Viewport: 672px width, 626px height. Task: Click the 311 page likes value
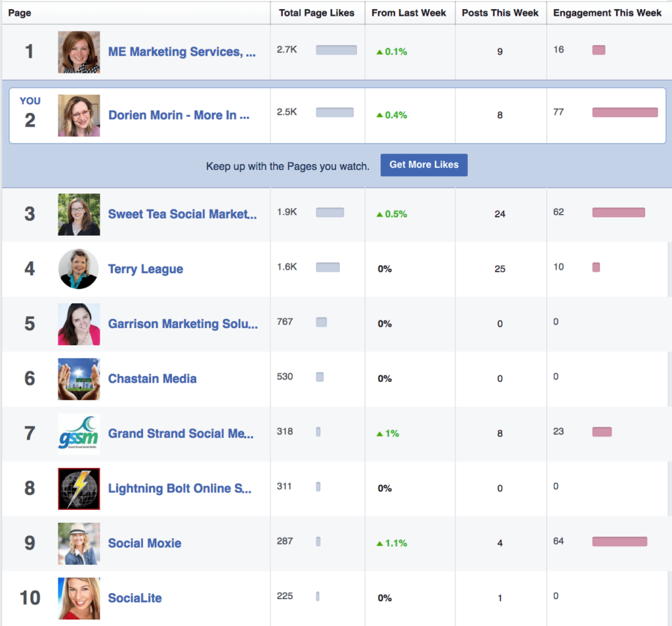point(284,486)
